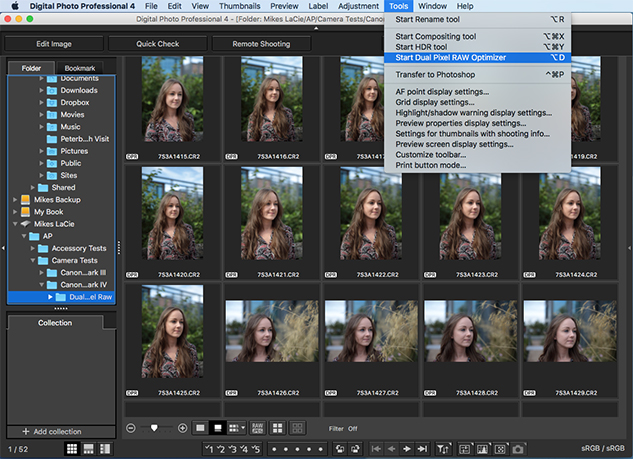Set first rating dot in bottom toolbar

[x=274, y=449]
